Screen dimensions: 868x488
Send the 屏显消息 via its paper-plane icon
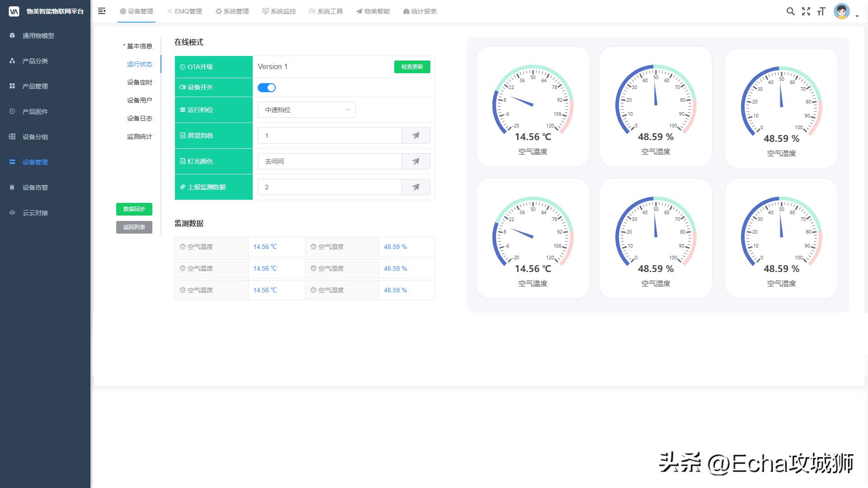tap(415, 135)
